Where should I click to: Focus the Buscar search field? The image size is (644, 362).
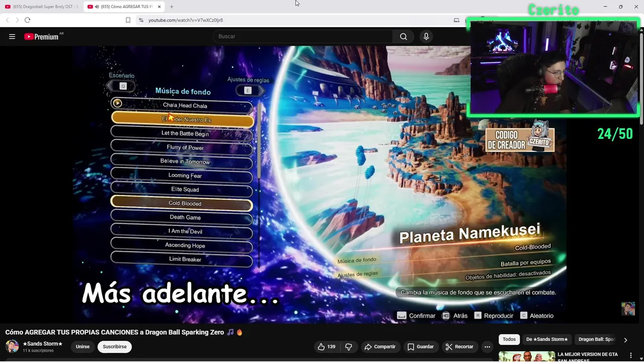point(303,37)
